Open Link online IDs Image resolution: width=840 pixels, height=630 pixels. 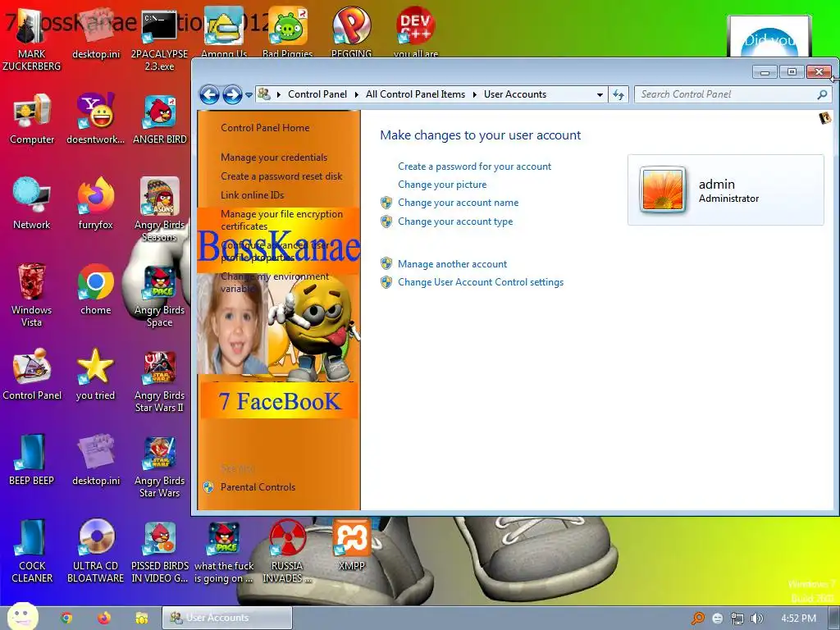[x=252, y=195]
